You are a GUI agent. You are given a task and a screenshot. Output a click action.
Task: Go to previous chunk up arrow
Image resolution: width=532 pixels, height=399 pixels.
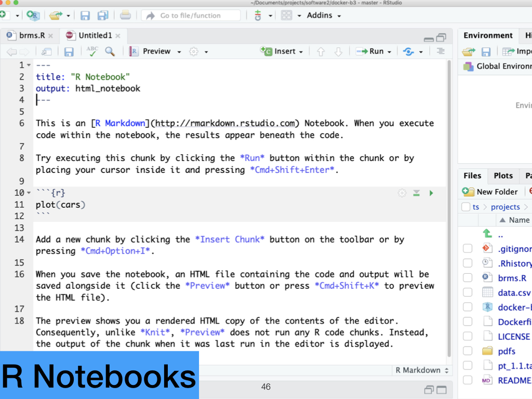coord(321,51)
